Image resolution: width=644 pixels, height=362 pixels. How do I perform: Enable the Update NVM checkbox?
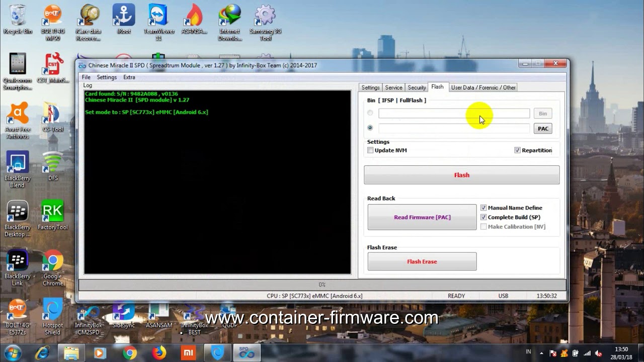(370, 150)
